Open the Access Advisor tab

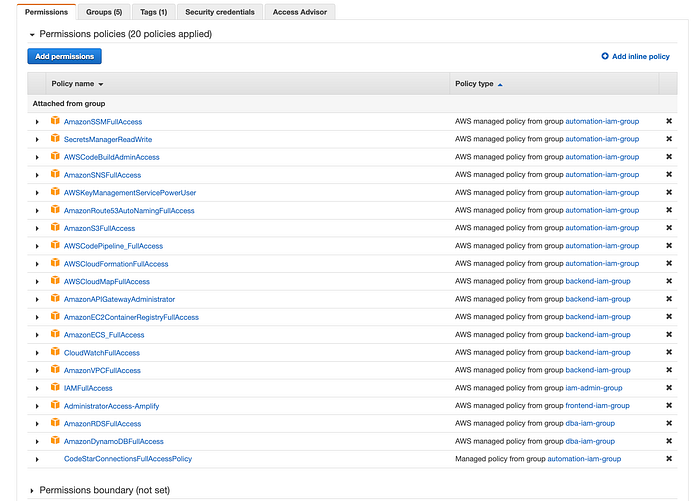[x=300, y=12]
